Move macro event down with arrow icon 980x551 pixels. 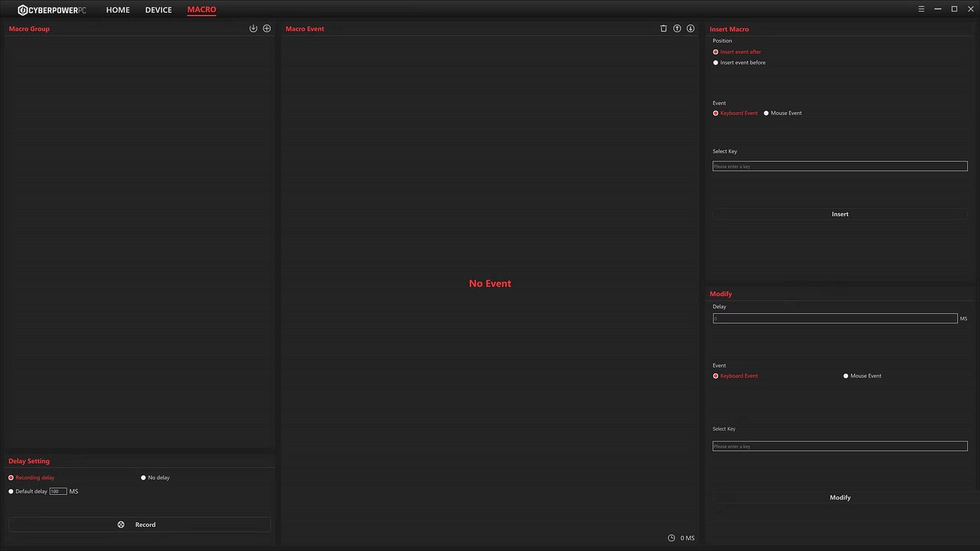(691, 29)
